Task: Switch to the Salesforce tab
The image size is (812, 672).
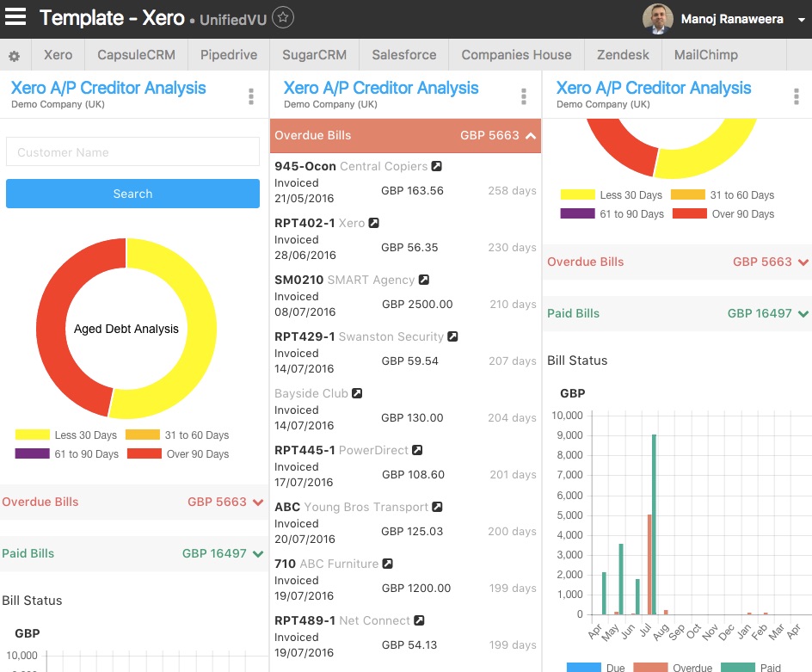Action: point(404,55)
